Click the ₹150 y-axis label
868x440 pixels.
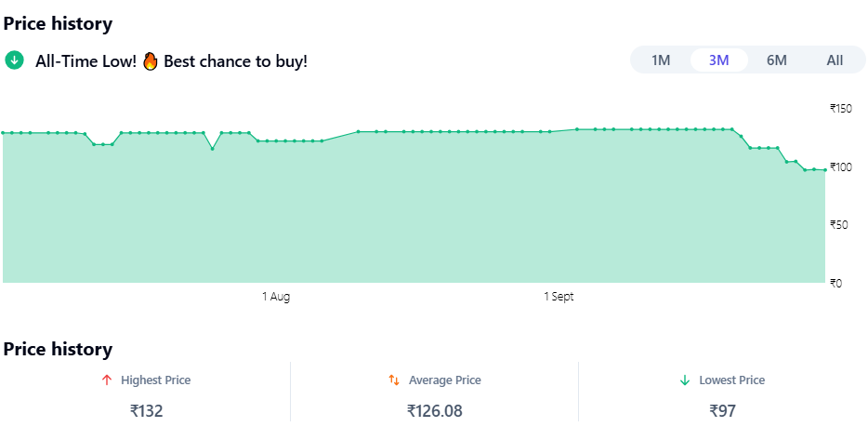coord(841,109)
